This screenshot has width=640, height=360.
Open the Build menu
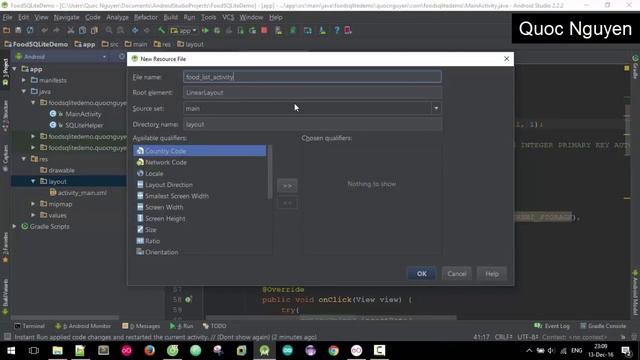click(x=170, y=18)
